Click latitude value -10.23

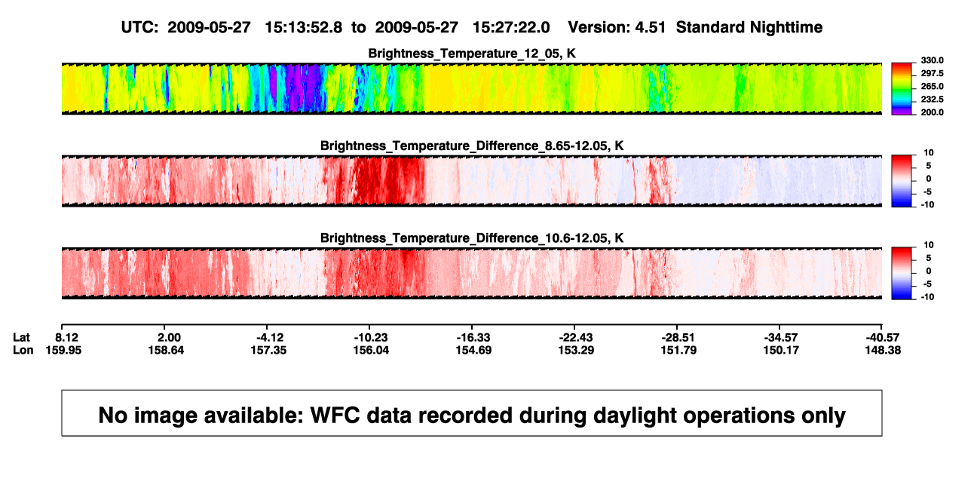tap(372, 337)
